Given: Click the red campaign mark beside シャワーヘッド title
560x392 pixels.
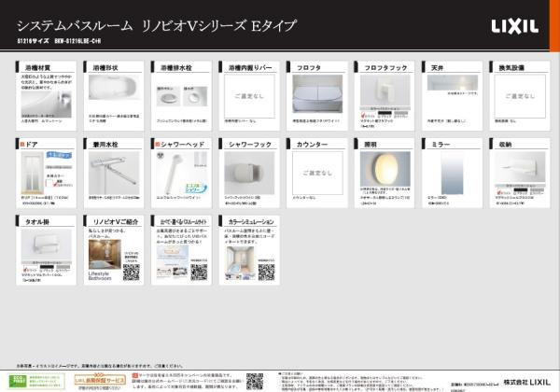Looking at the screenshot, I should coord(158,145).
